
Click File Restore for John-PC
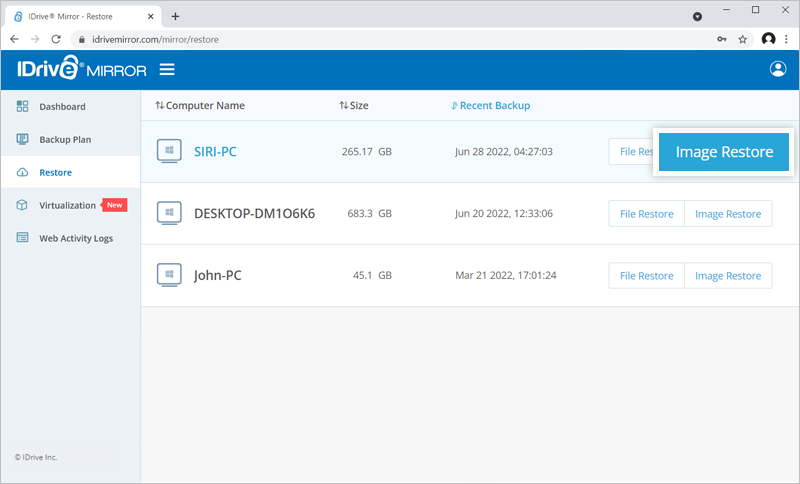(x=646, y=276)
